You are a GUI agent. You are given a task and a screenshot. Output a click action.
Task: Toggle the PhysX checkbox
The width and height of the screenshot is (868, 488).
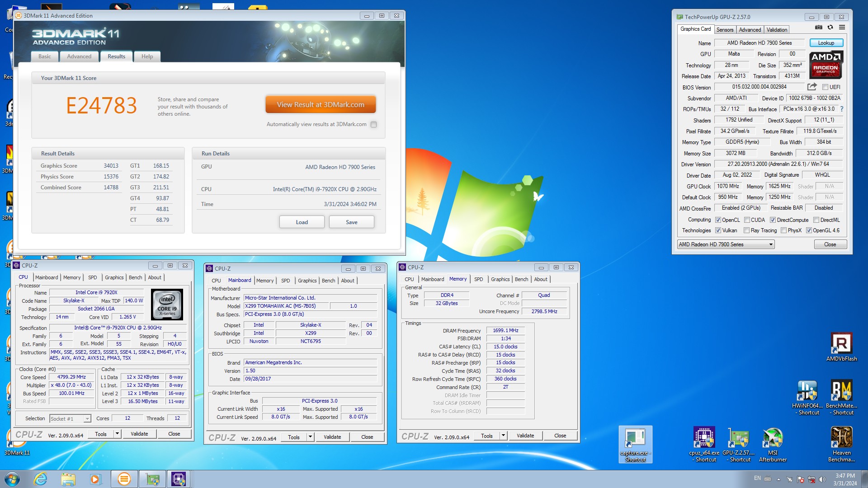pos(783,230)
